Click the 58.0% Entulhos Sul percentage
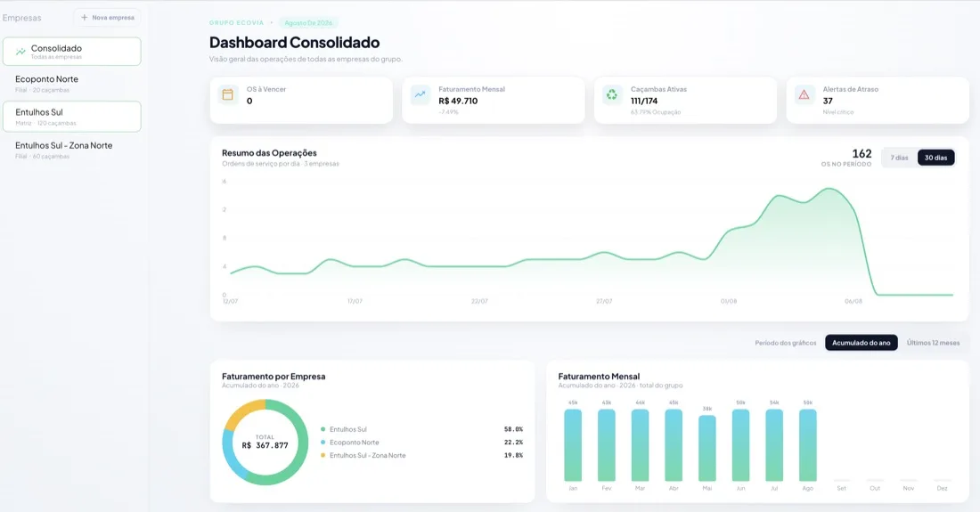 pos(513,429)
